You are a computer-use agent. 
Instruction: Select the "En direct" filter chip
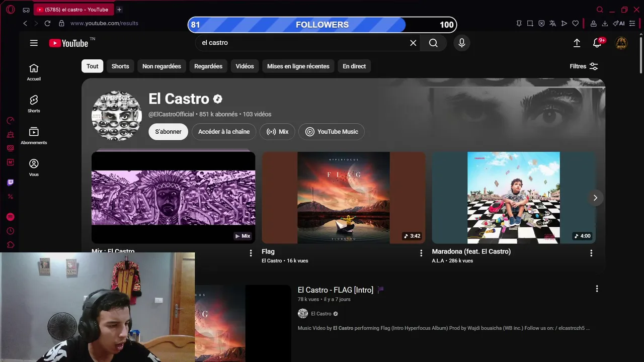pos(354,66)
